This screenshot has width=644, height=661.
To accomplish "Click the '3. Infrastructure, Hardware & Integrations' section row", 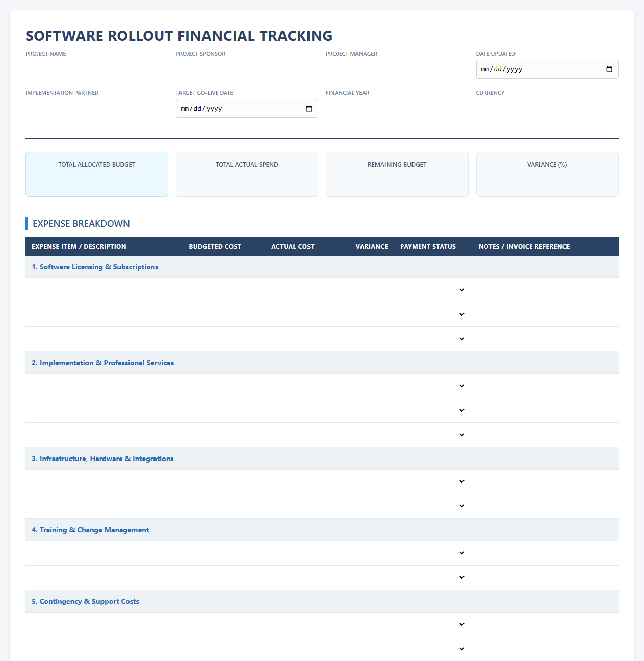I will [322, 459].
